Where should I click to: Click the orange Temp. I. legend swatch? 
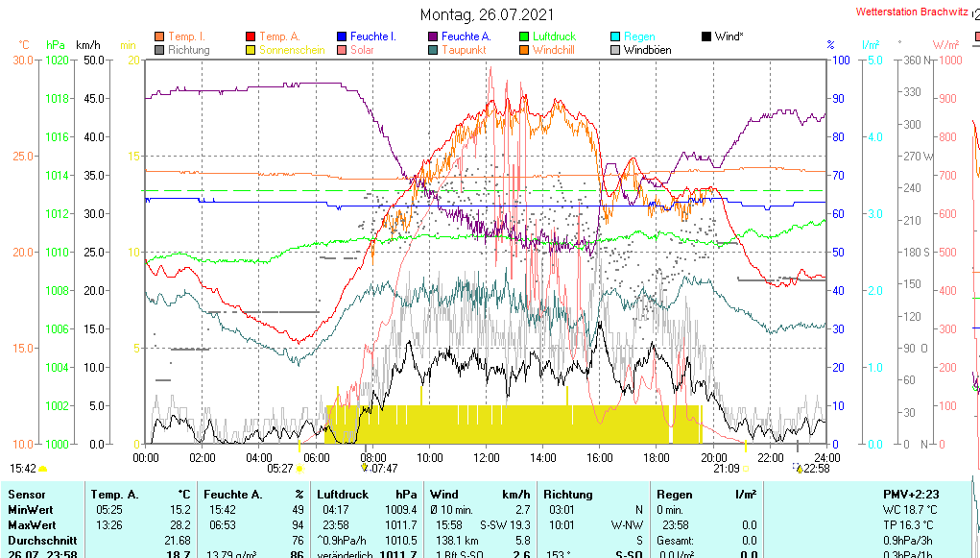coord(159,36)
